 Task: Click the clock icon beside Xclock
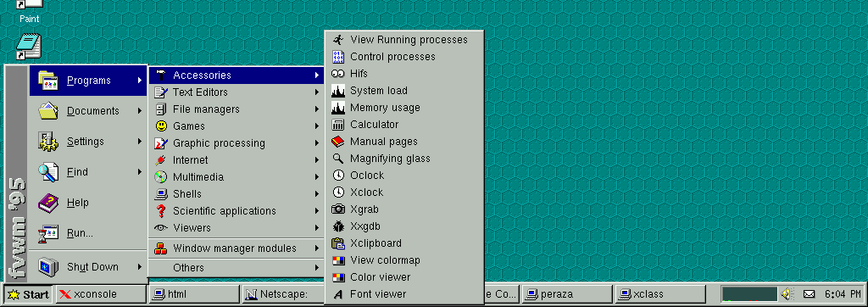pyautogui.click(x=338, y=193)
